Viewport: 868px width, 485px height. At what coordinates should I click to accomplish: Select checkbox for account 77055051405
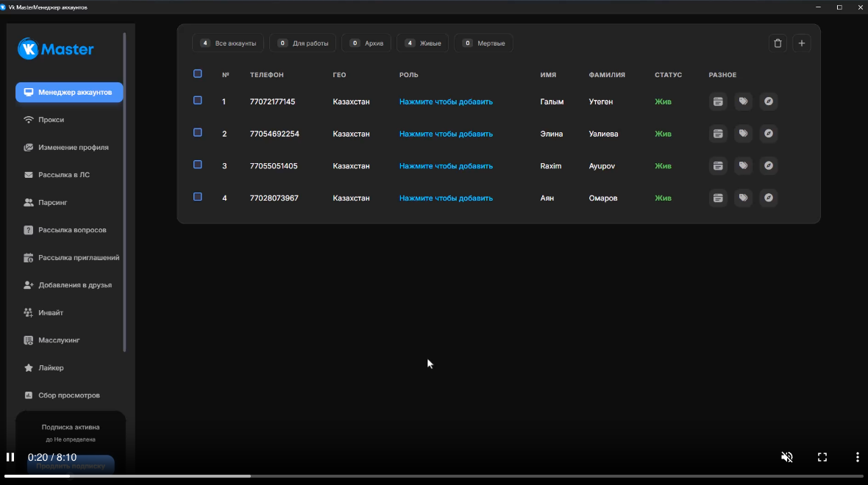click(x=197, y=165)
